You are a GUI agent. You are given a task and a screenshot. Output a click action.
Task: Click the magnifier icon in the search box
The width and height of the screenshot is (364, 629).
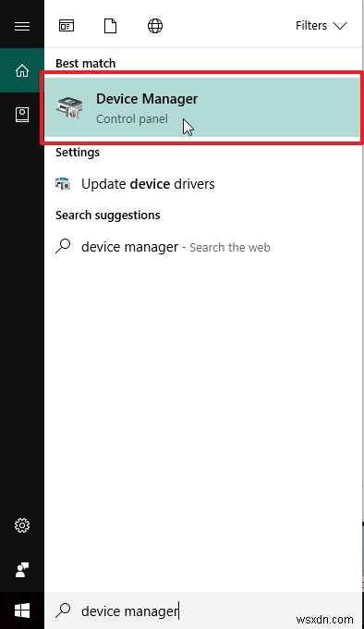[x=63, y=610]
